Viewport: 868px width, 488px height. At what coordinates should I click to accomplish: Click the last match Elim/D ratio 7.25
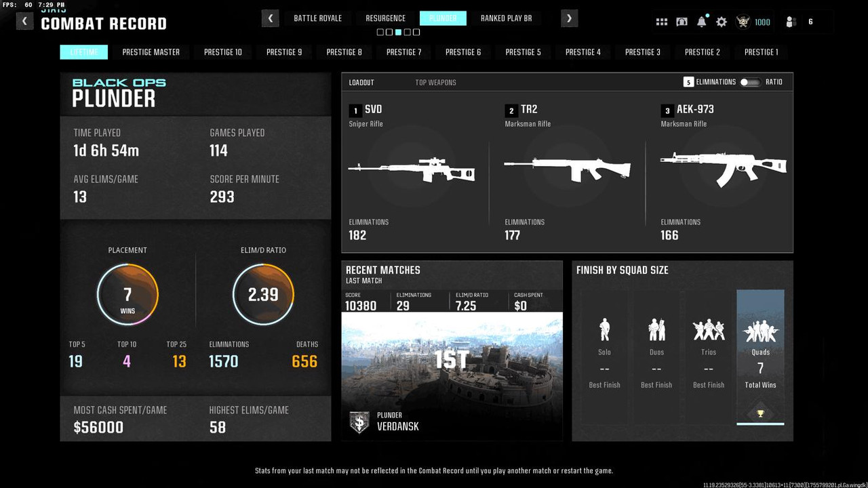click(x=466, y=306)
